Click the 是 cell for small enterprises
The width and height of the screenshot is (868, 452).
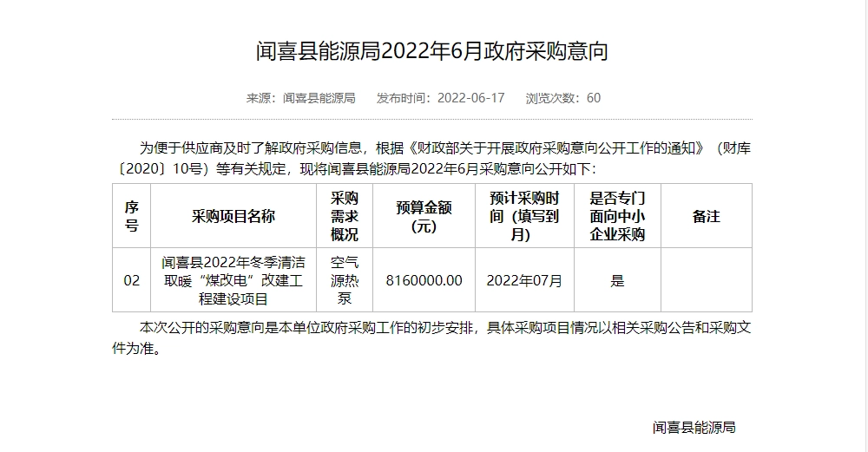click(617, 280)
